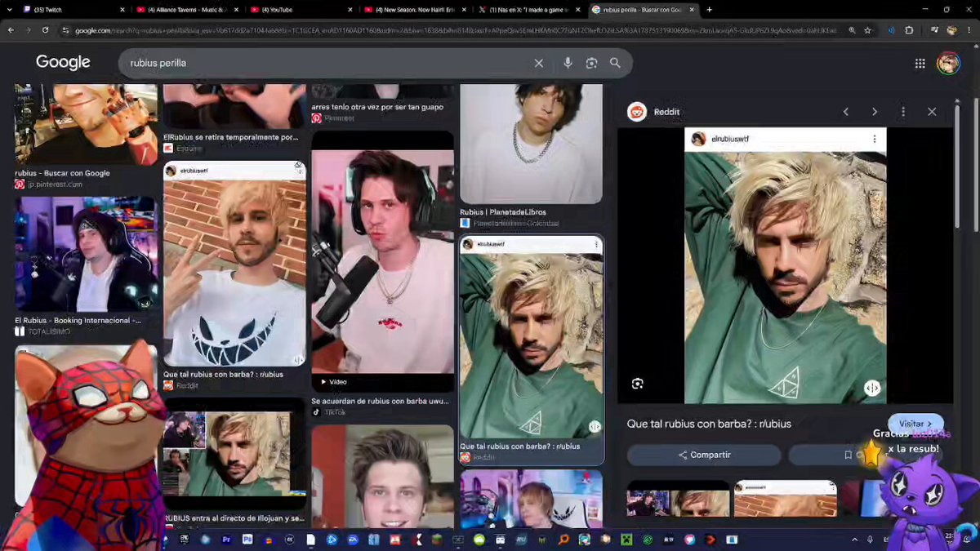
Task: Show previous image in the preview panel
Action: (846, 112)
